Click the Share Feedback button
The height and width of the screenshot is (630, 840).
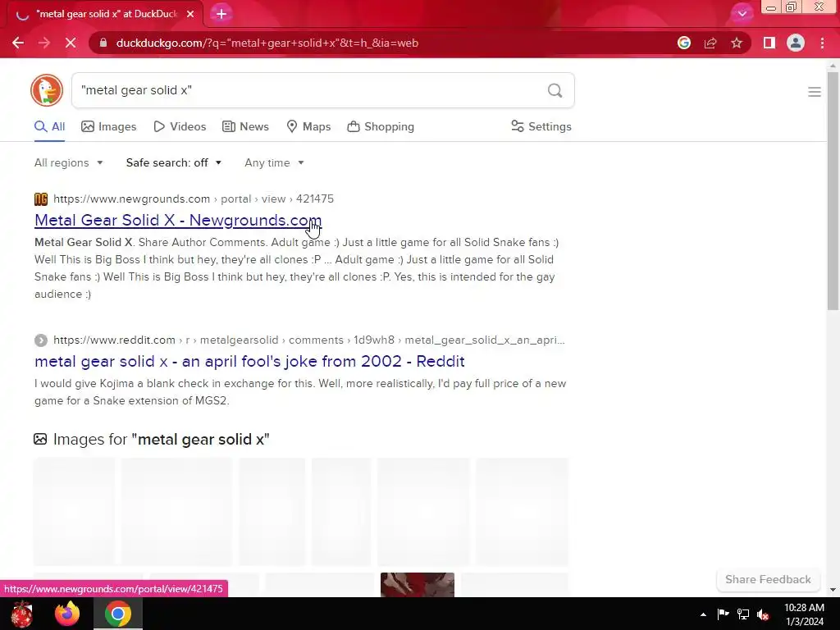pyautogui.click(x=768, y=580)
